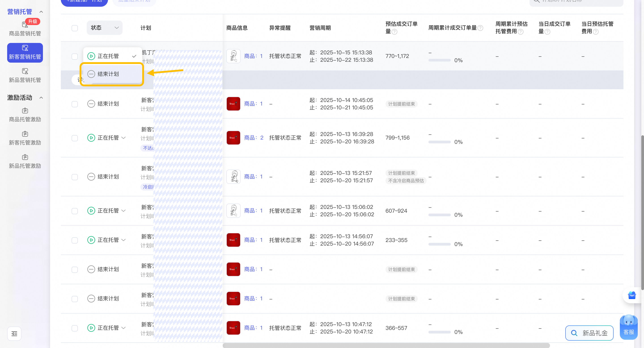Click vertical page scrollbar on right edge
644x348 pixels.
(642, 212)
